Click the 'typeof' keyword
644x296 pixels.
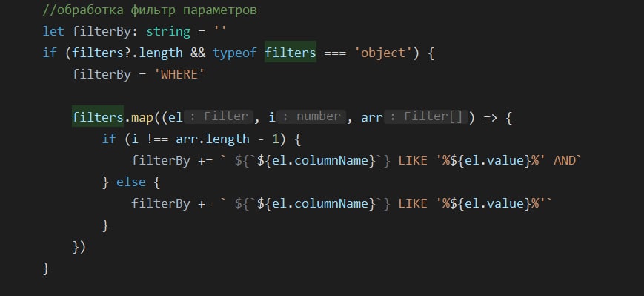pyautogui.click(x=235, y=53)
